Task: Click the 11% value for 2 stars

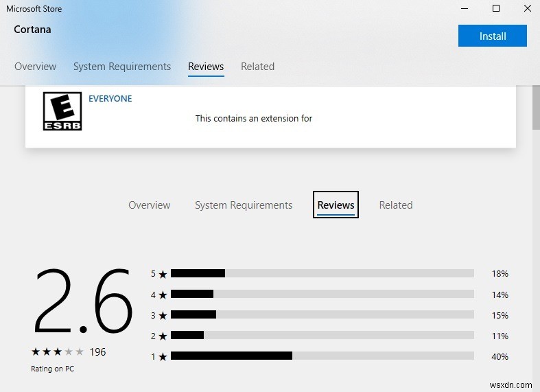Action: 500,336
